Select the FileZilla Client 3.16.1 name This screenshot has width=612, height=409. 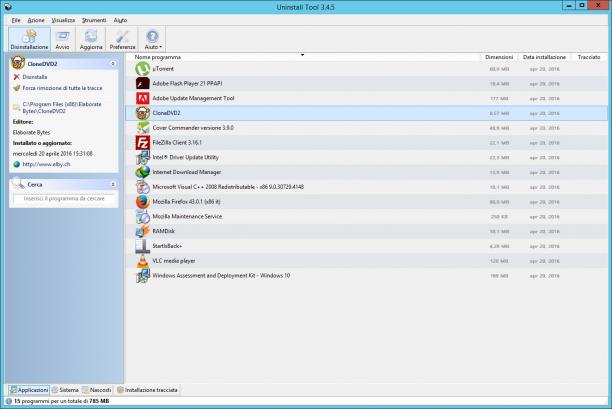pos(177,143)
